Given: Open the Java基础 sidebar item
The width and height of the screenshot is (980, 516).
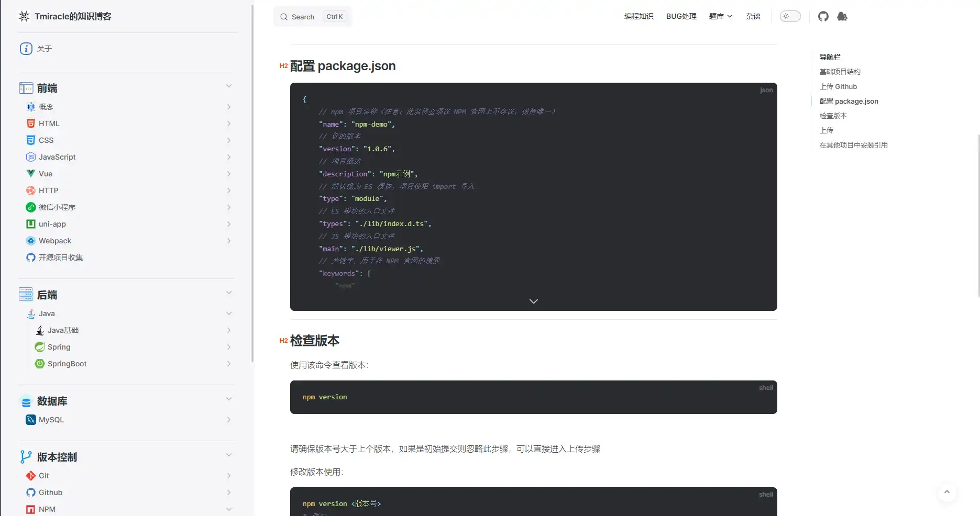Looking at the screenshot, I should click(63, 330).
